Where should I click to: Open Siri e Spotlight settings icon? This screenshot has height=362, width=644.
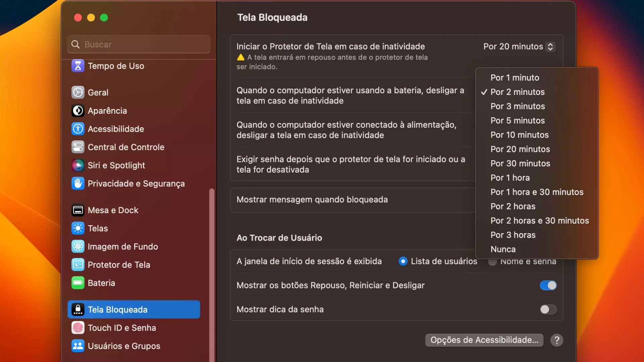coord(77,165)
